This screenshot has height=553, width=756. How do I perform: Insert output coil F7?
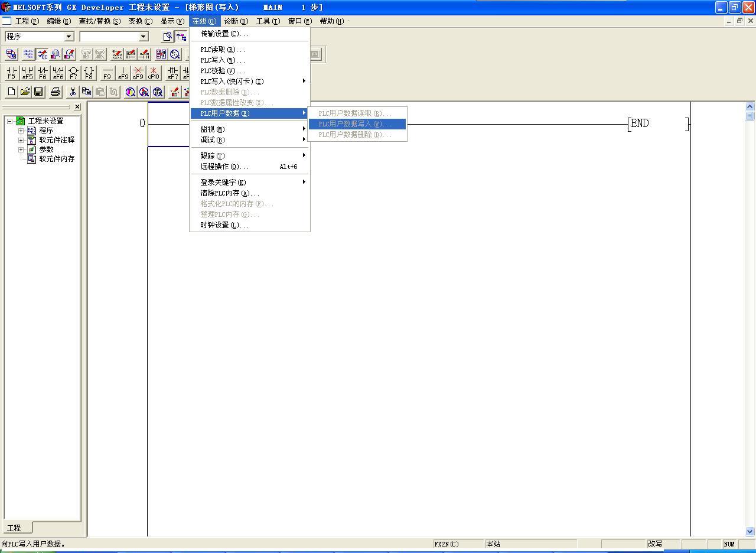point(73,73)
